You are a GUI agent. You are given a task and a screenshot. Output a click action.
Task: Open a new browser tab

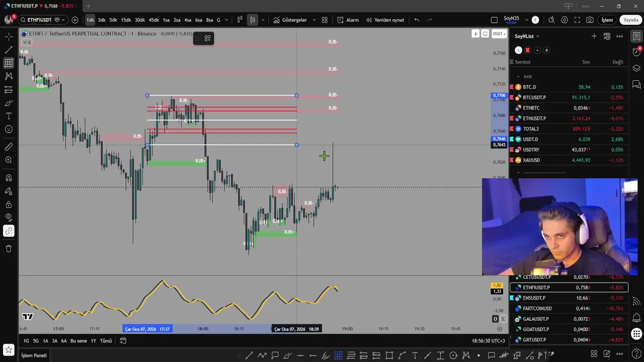88,6
